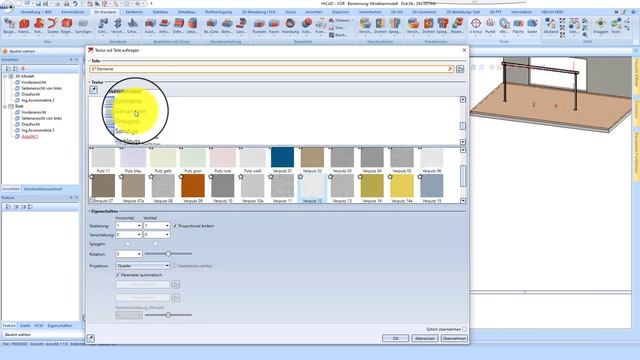Screen dimensions: 640x360
Task: Collapse the 3D-Modell tree node
Action: tap(5, 76)
